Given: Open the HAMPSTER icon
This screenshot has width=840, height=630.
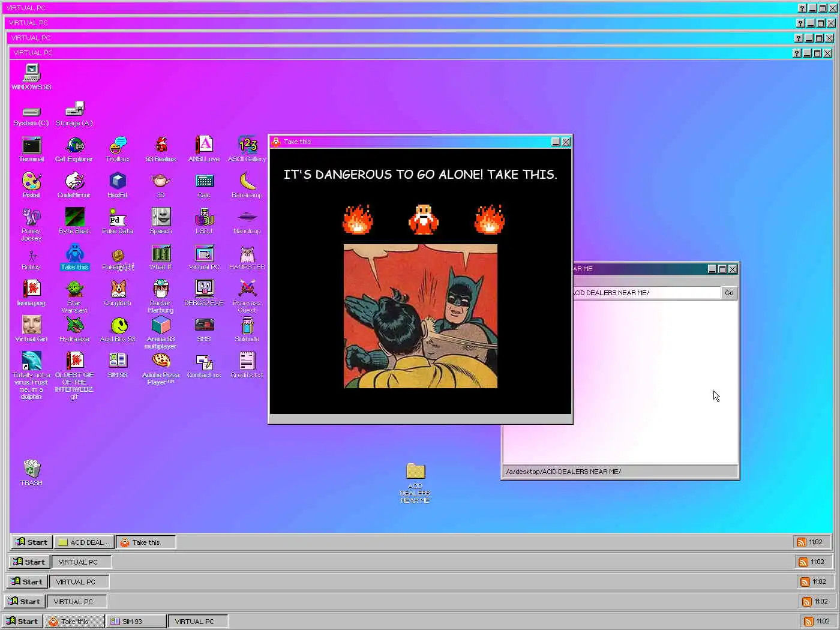Looking at the screenshot, I should pos(247,257).
